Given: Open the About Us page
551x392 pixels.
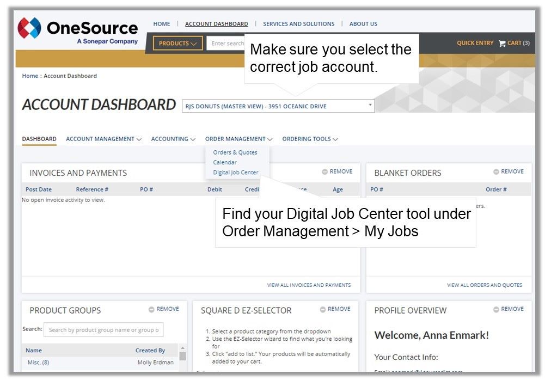Looking at the screenshot, I should point(363,24).
